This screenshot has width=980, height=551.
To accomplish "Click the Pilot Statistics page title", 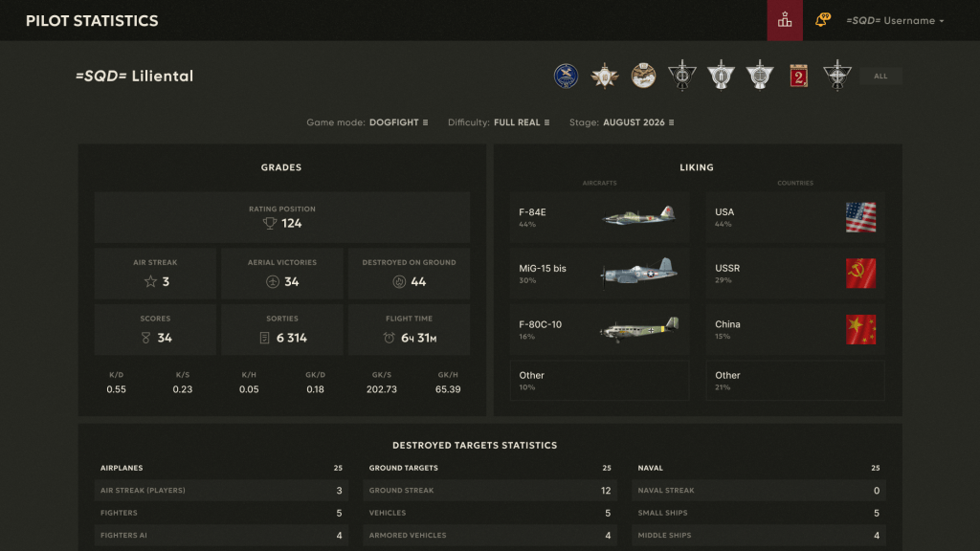I will click(x=92, y=21).
